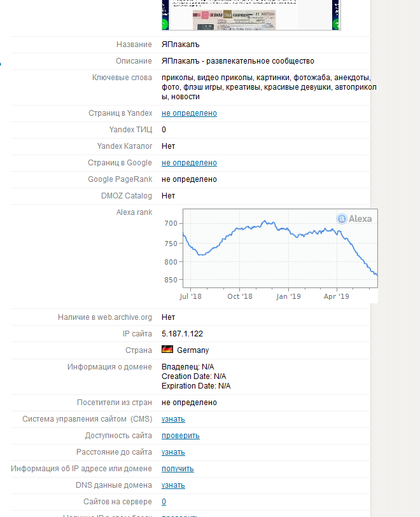This screenshot has height=517, width=420.
Task: Click the German flag icon
Action: click(167, 349)
